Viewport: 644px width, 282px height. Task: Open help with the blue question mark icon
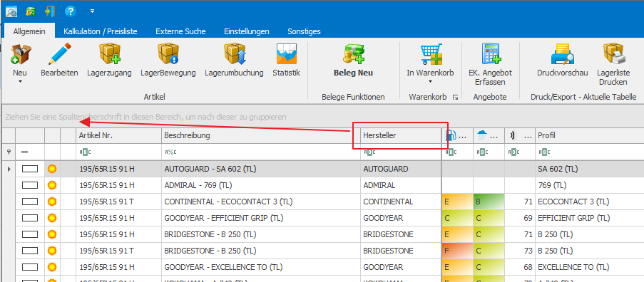point(70,11)
